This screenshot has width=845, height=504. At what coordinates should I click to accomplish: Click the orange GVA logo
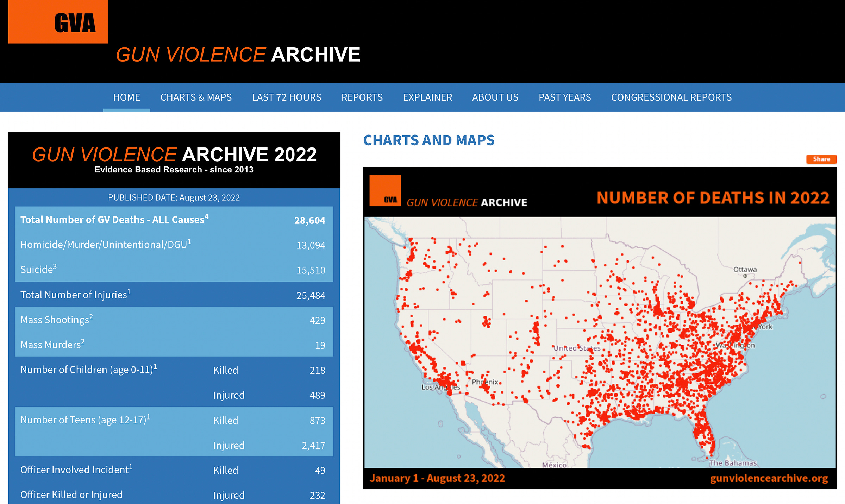pos(58,21)
